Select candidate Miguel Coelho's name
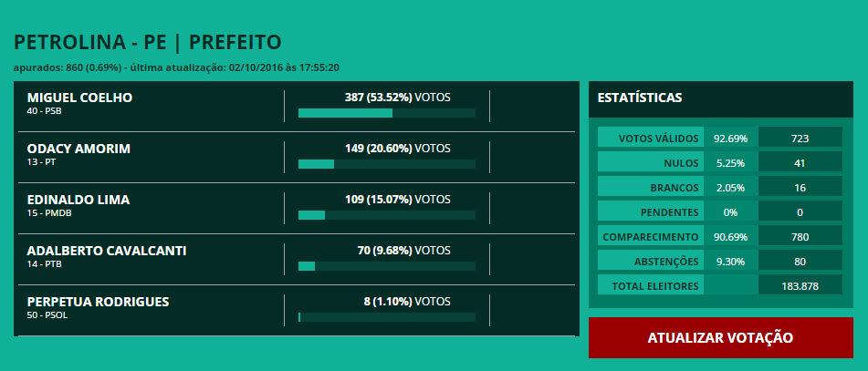 tap(80, 98)
